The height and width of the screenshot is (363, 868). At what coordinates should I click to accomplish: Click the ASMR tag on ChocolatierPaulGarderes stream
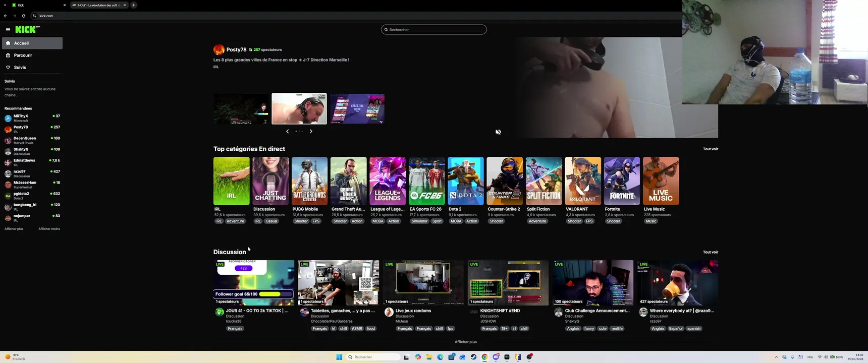(357, 329)
